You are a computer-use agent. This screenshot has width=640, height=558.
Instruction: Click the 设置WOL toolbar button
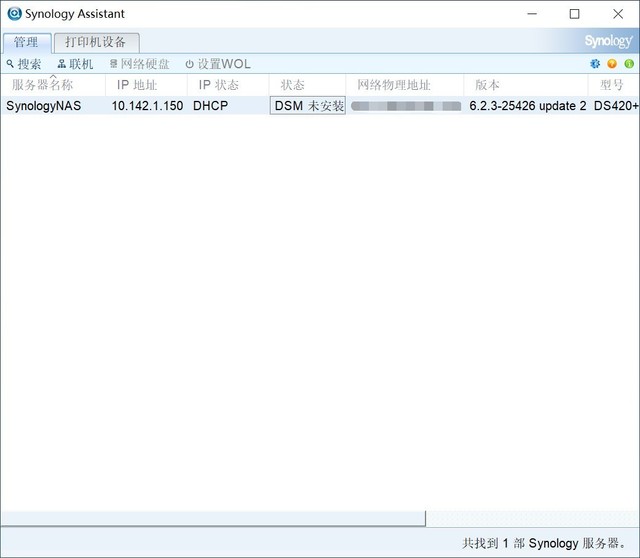click(218, 64)
